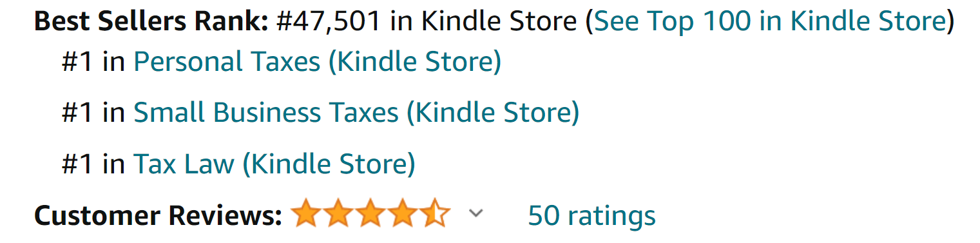Click the fourth orange star
Image resolution: width=980 pixels, height=243 pixels.
coord(402,213)
